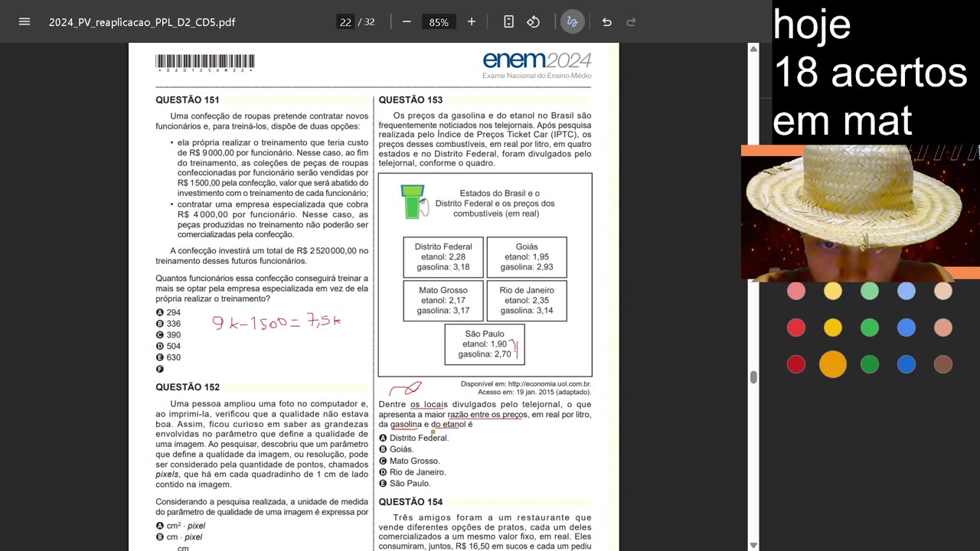Viewport: 980px width, 551px height.
Task: Undo the last drawn annotation
Action: [607, 21]
